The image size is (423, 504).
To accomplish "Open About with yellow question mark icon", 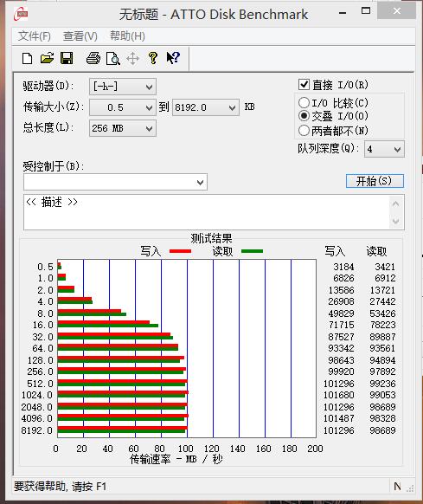I will pyautogui.click(x=153, y=59).
